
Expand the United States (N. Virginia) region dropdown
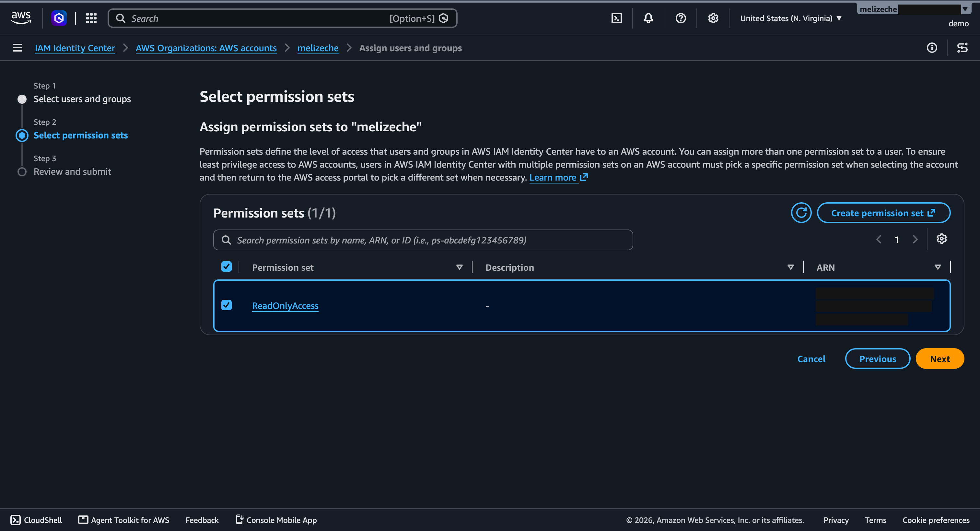point(790,18)
